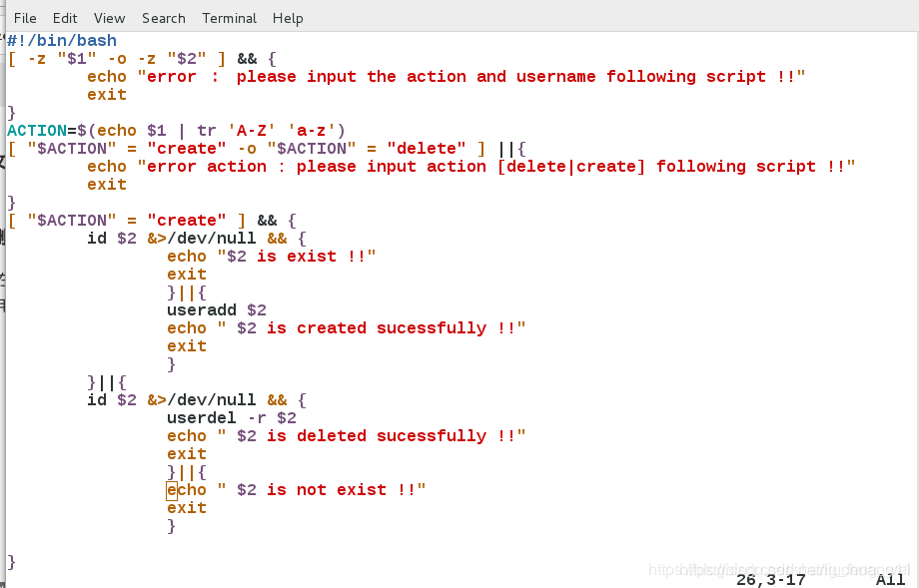Click the '[delete|create]' text in error message

[x=570, y=167]
